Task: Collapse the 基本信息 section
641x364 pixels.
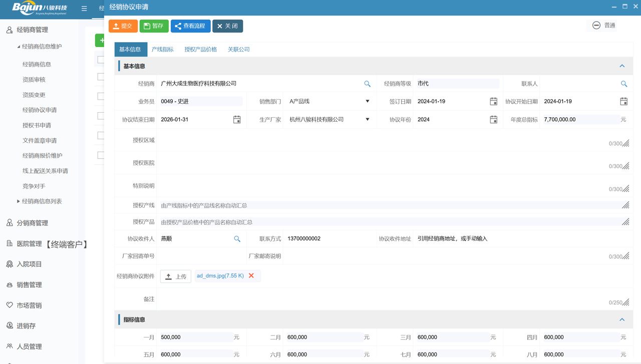Action: [x=622, y=66]
